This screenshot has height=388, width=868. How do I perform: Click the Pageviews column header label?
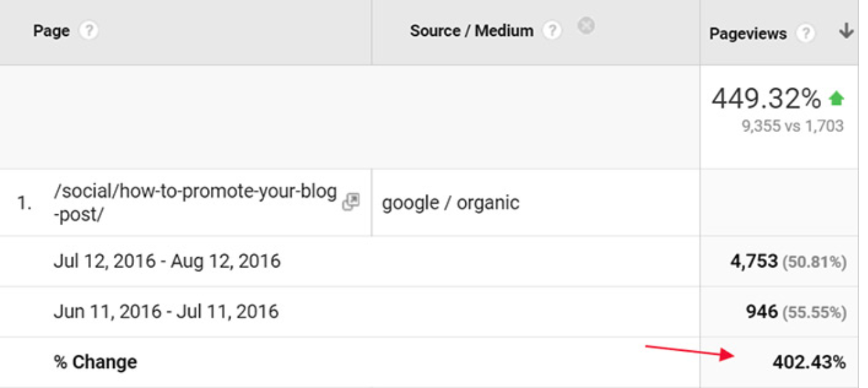click(x=748, y=34)
